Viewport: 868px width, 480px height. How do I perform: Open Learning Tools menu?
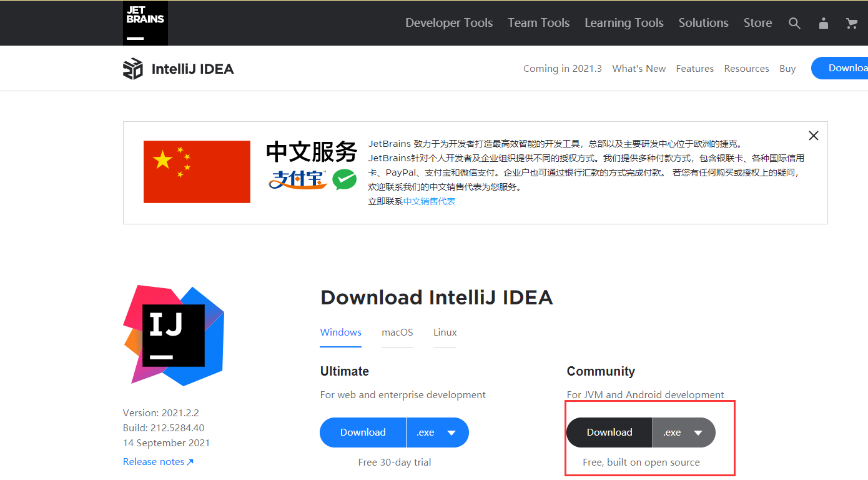pos(624,23)
